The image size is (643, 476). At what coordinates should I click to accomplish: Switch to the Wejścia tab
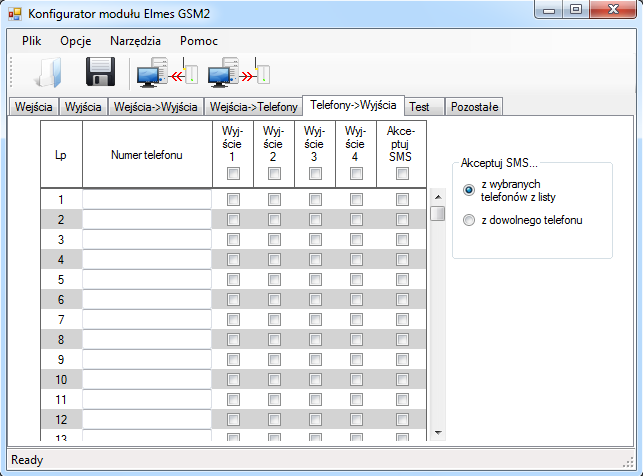[x=34, y=107]
